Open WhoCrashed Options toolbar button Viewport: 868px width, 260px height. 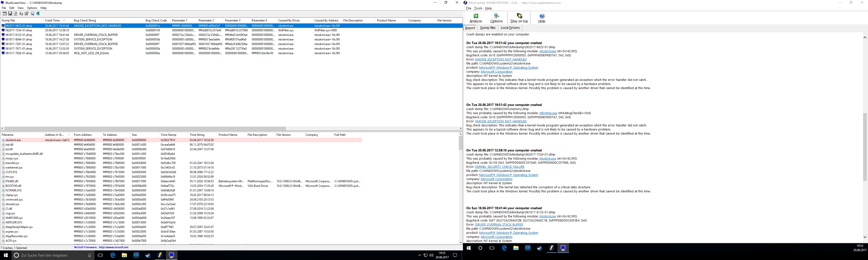click(x=496, y=18)
